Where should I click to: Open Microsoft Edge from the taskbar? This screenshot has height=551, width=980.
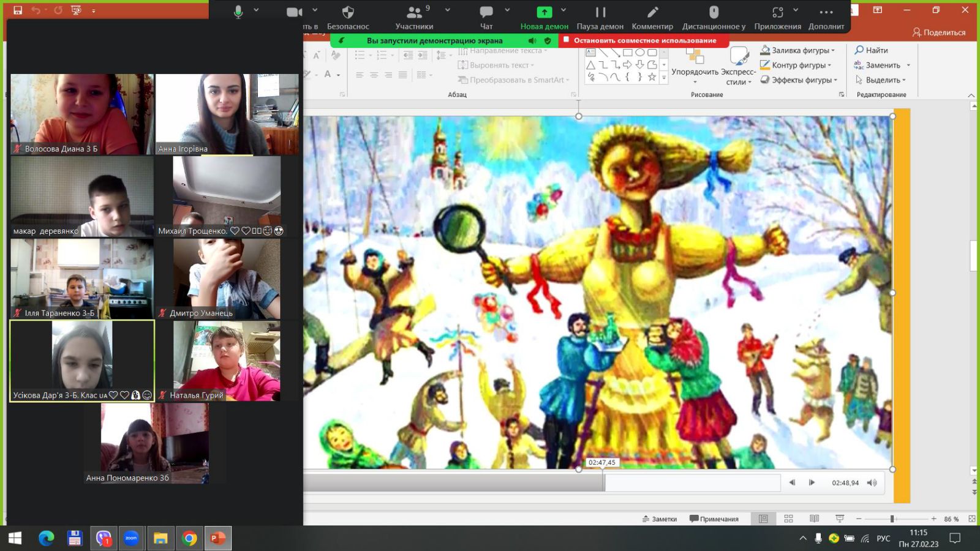pyautogui.click(x=47, y=538)
